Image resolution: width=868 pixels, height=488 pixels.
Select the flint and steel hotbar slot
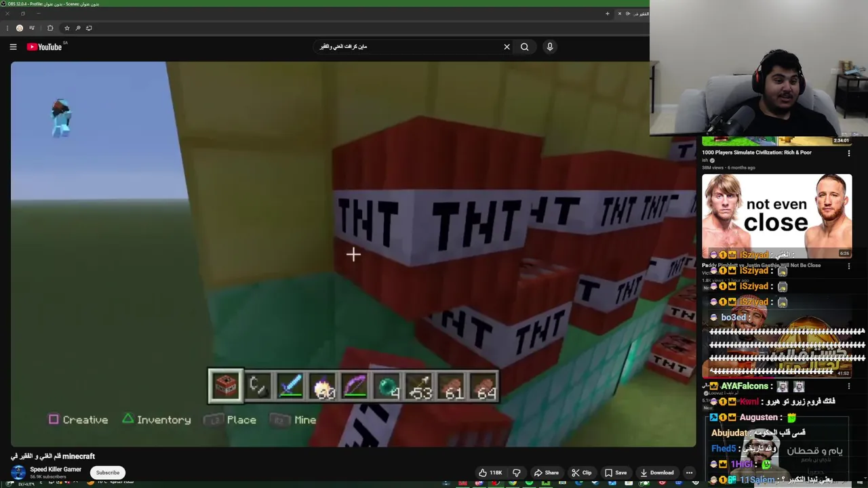(x=258, y=386)
